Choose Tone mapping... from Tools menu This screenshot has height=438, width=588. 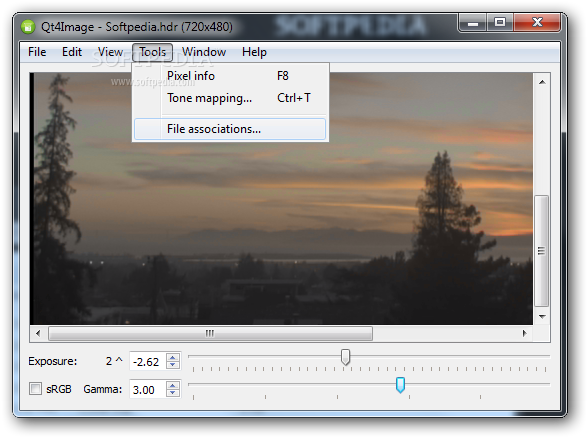click(230, 98)
